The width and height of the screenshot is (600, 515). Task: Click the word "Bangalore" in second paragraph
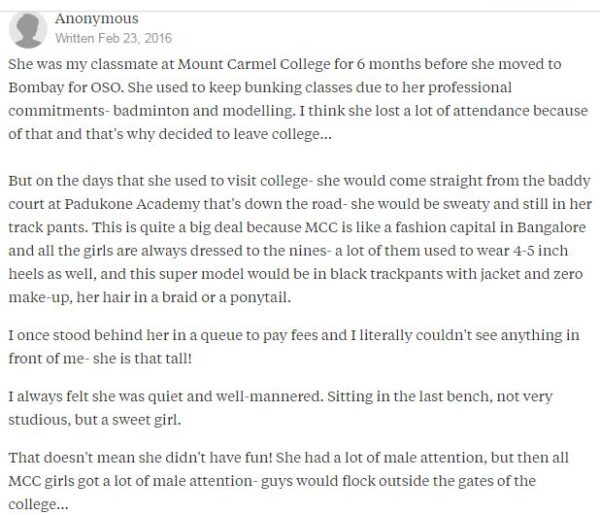coord(551,227)
